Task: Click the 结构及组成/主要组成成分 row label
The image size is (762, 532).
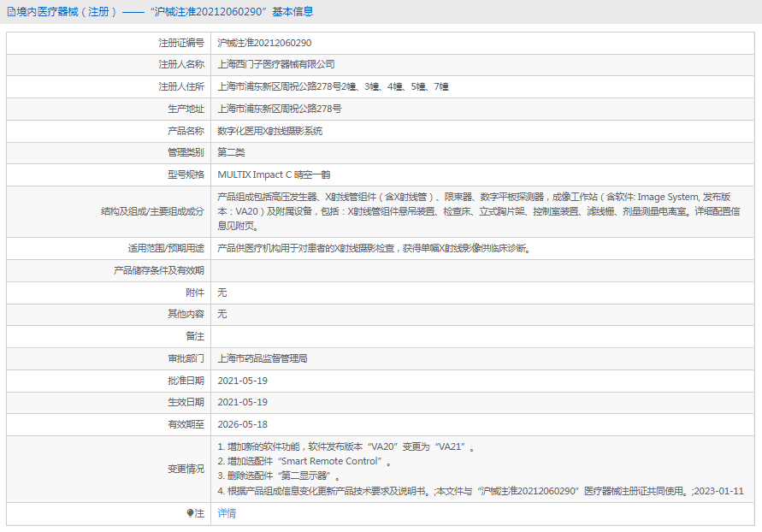Action: pyautogui.click(x=152, y=211)
